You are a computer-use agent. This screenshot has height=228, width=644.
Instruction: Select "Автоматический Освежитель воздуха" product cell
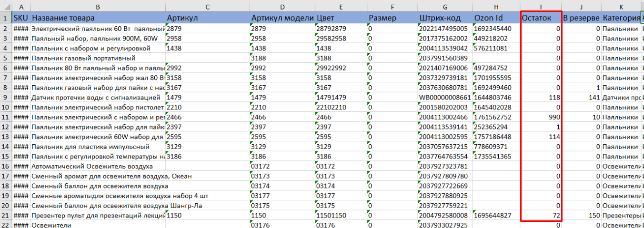point(98,167)
